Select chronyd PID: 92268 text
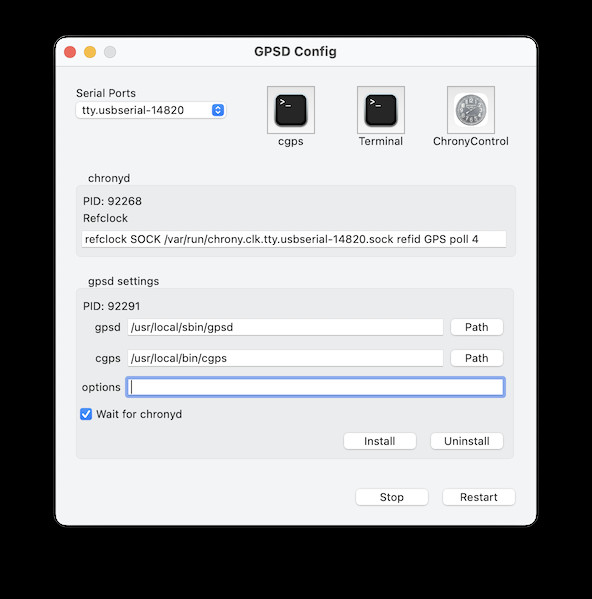The image size is (592, 599). (112, 201)
